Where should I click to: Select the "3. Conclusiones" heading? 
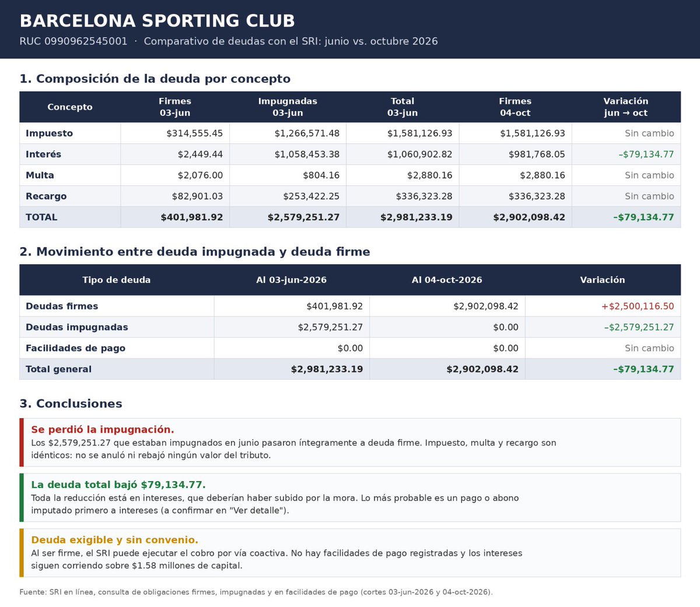(x=71, y=404)
